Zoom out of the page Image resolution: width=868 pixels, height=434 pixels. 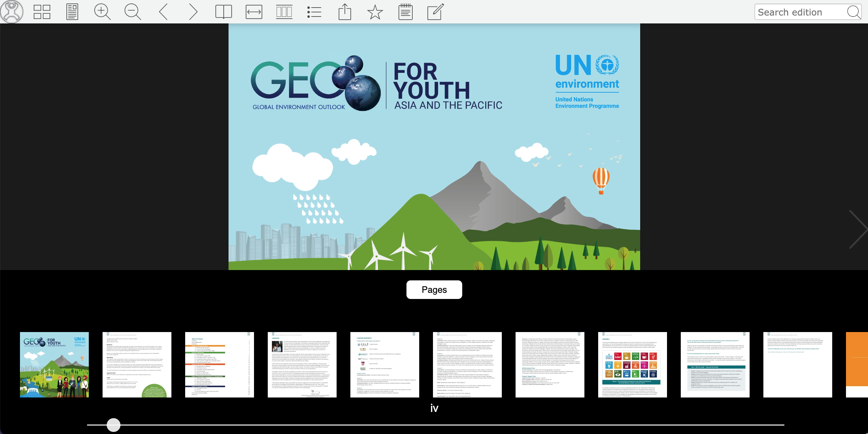point(132,12)
